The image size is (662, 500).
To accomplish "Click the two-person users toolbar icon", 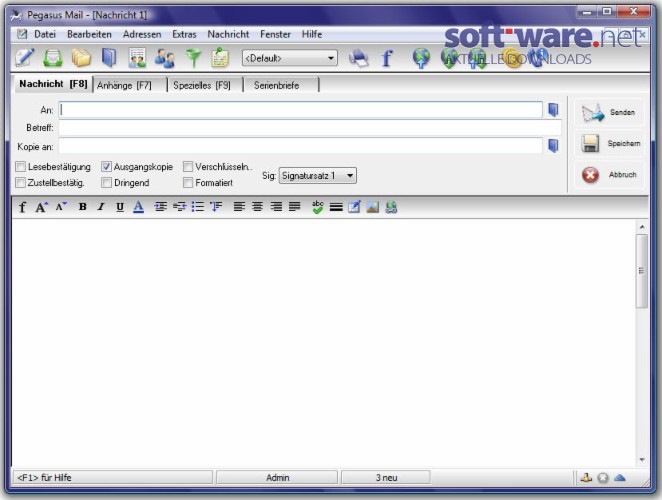I will pos(165,57).
